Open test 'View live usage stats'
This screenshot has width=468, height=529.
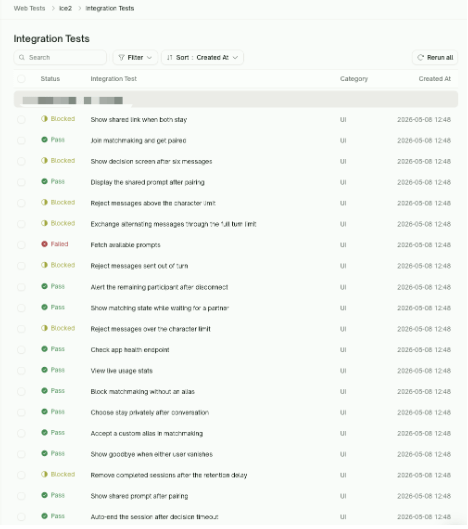click(121, 371)
